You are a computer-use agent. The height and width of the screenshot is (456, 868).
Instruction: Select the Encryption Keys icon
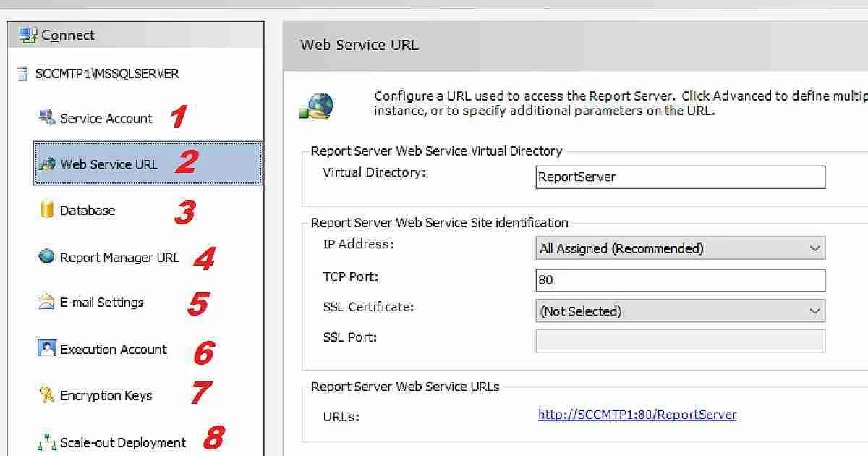click(46, 395)
